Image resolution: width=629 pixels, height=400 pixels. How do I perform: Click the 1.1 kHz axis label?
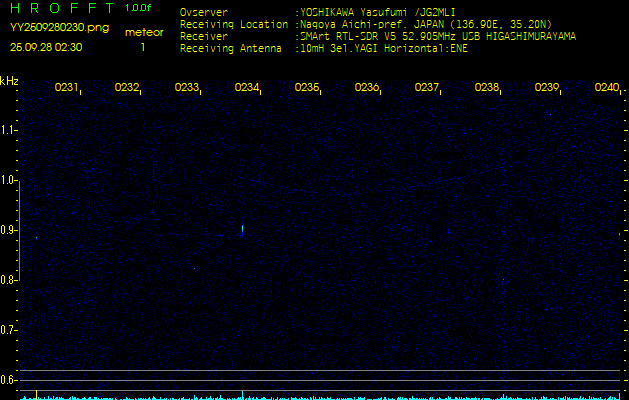[x=7, y=130]
